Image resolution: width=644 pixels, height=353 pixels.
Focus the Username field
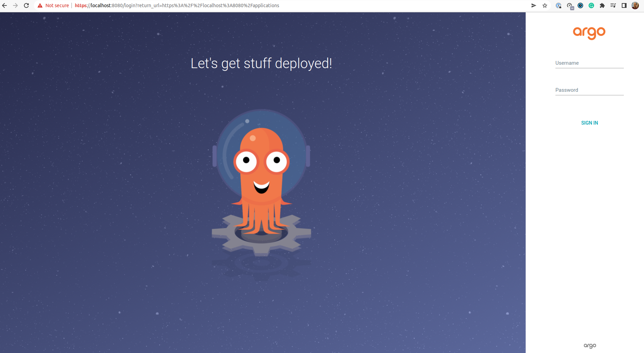point(590,63)
